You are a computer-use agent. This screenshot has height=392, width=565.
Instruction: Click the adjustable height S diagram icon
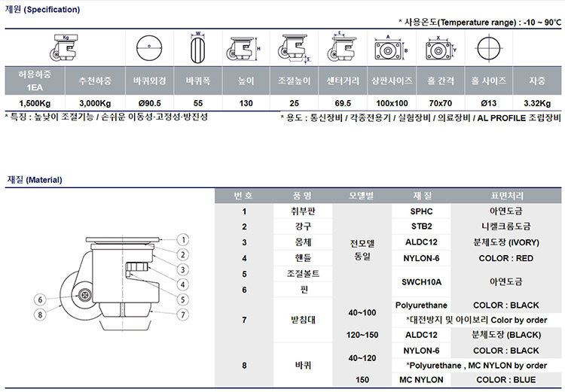(295, 49)
